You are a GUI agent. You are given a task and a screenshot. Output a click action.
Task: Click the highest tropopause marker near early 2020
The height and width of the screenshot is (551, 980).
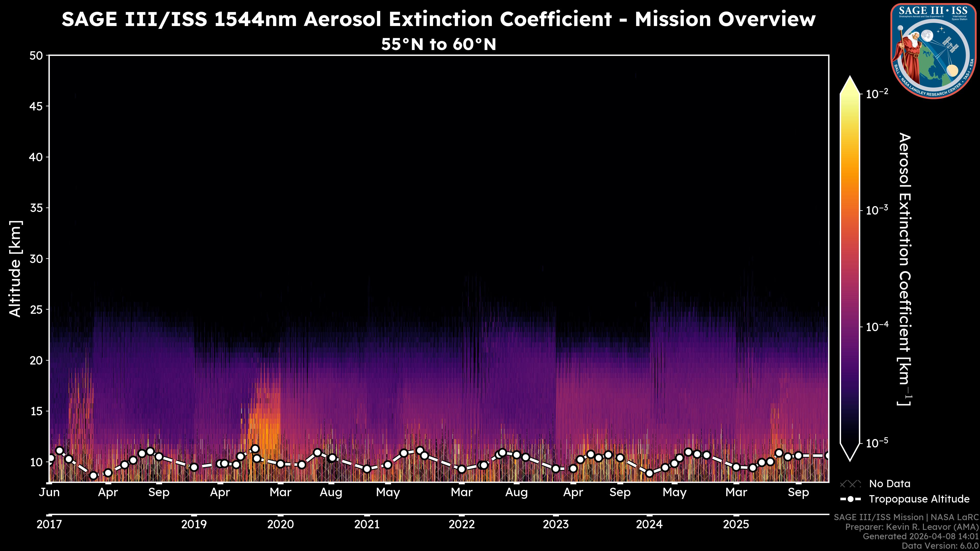pos(255,449)
